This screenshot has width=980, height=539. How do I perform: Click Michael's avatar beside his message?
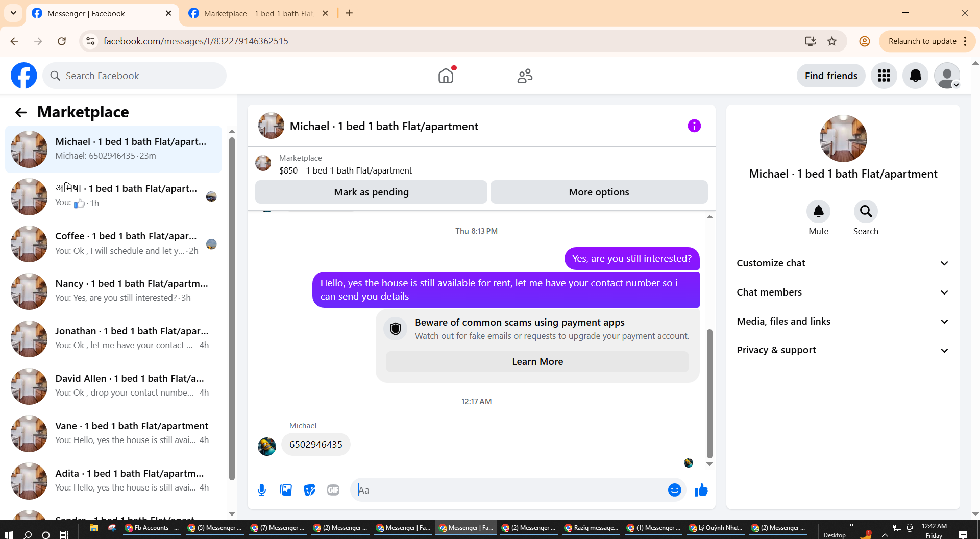point(266,447)
